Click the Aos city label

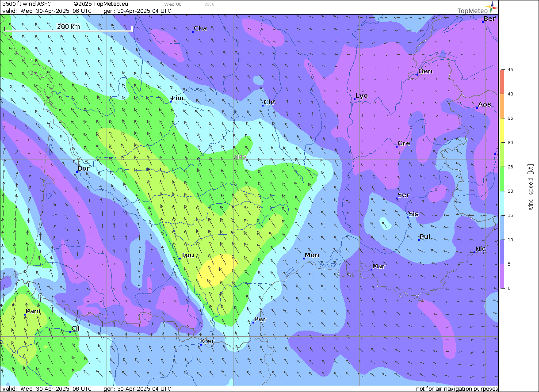point(485,104)
